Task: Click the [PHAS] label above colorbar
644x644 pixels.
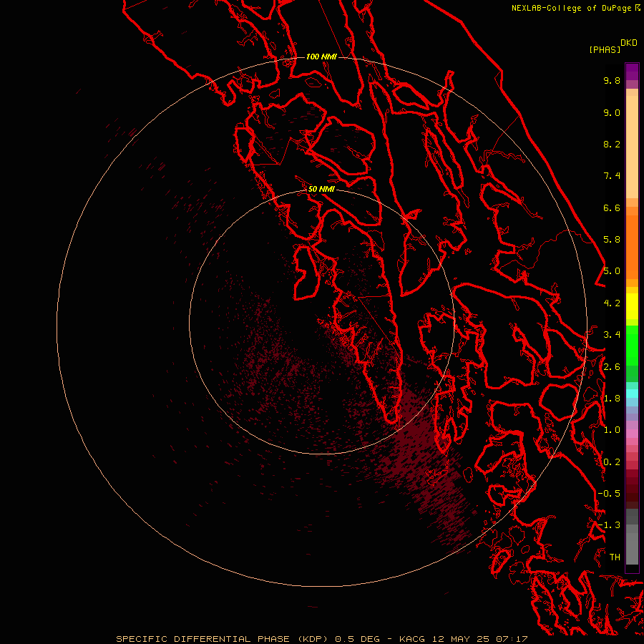Action: [605, 50]
